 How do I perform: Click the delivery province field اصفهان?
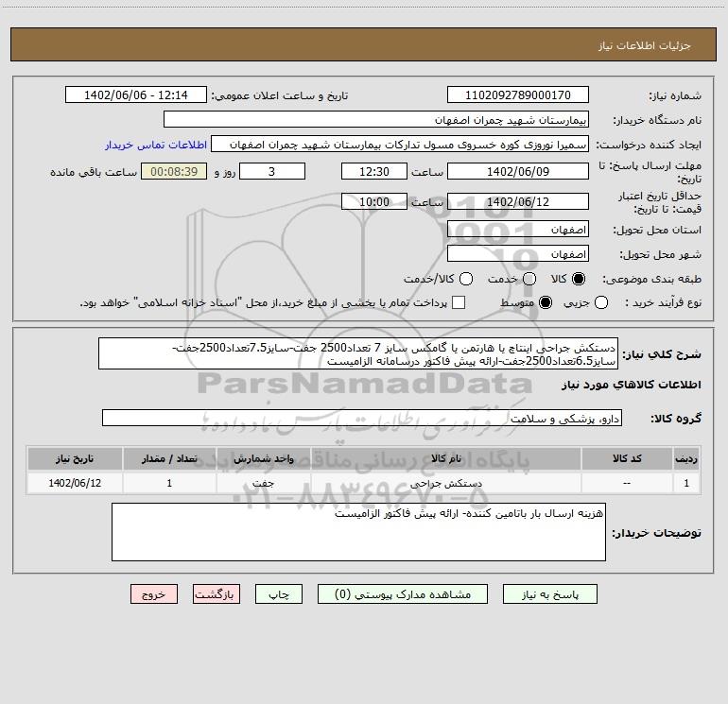[x=518, y=230]
